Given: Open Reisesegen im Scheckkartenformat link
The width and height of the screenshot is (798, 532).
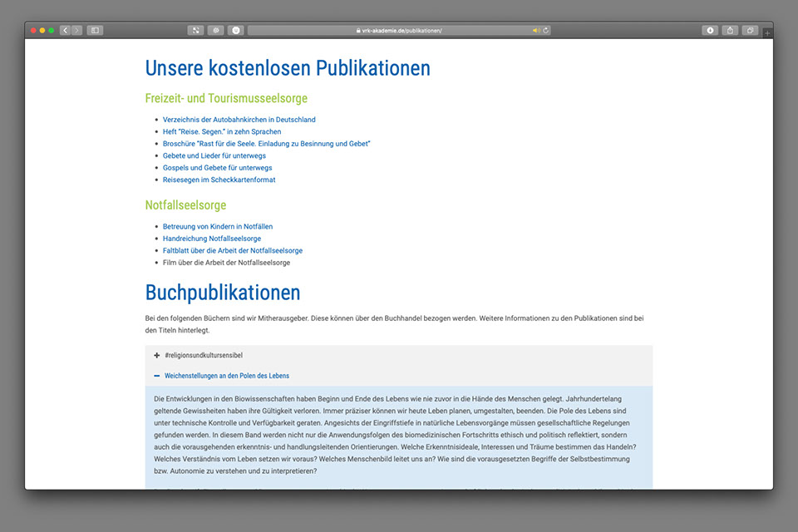Looking at the screenshot, I should click(219, 180).
